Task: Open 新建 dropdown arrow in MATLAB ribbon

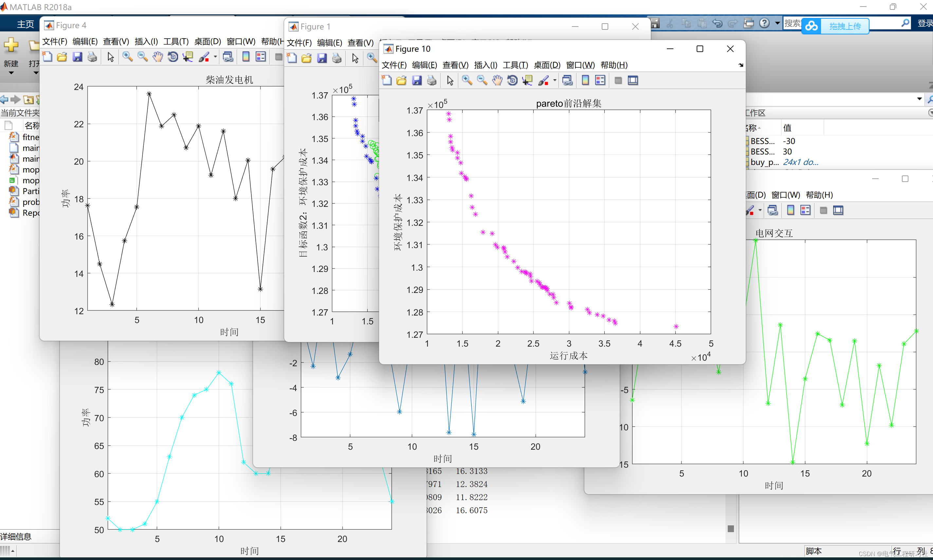Action: tap(11, 73)
